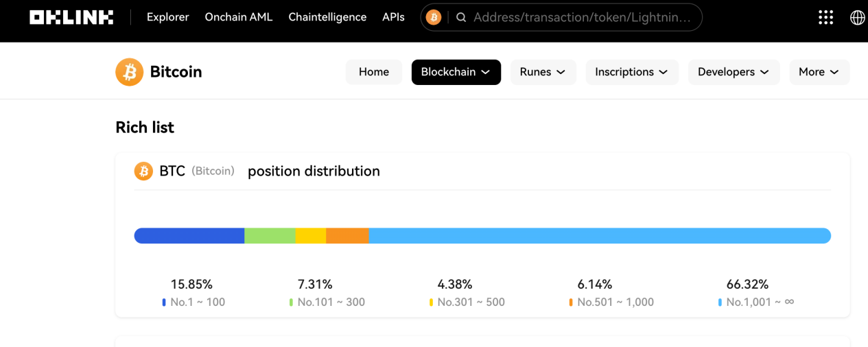Image resolution: width=868 pixels, height=347 pixels.
Task: Expand the Runes dropdown menu
Action: (543, 72)
